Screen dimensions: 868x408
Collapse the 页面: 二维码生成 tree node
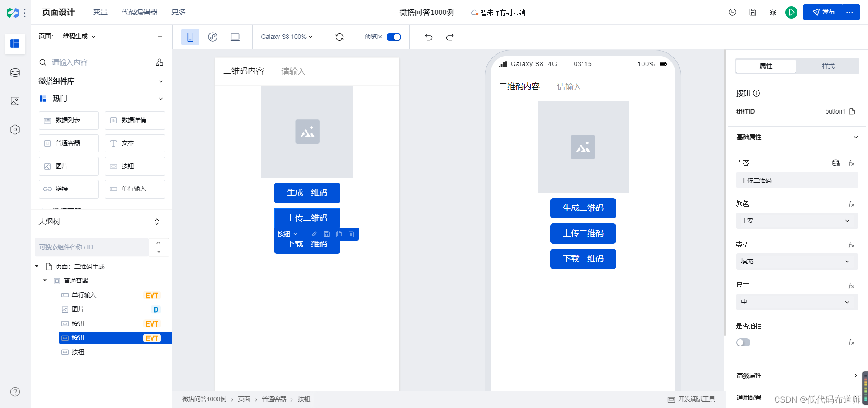[x=37, y=266]
